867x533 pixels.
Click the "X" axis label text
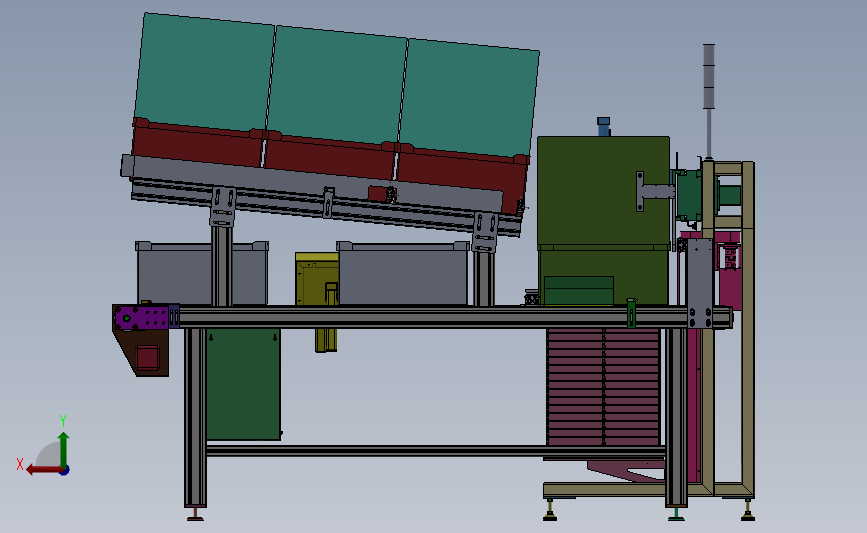point(20,464)
